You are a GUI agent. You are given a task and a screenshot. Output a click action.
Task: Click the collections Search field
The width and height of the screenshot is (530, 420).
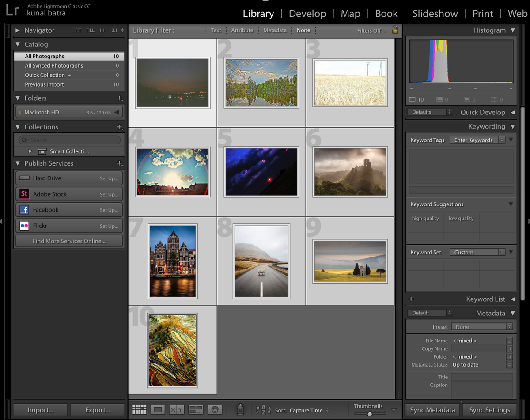point(69,140)
